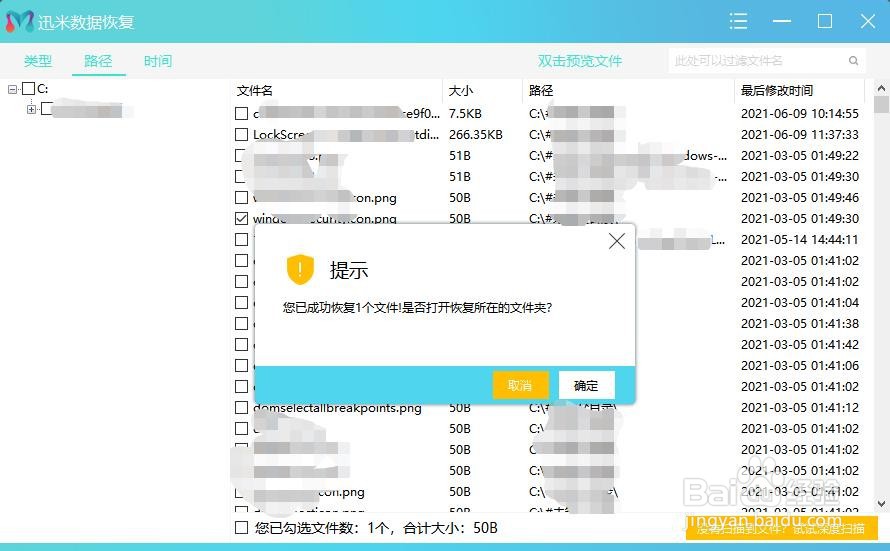This screenshot has height=551, width=890.
Task: Click the dialog message about restored file
Action: [417, 308]
